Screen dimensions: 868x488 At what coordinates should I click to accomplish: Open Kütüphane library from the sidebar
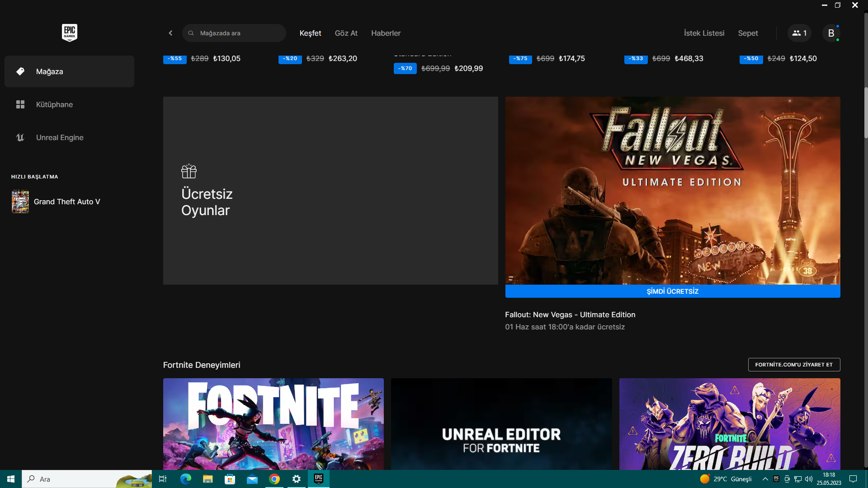[x=54, y=104]
